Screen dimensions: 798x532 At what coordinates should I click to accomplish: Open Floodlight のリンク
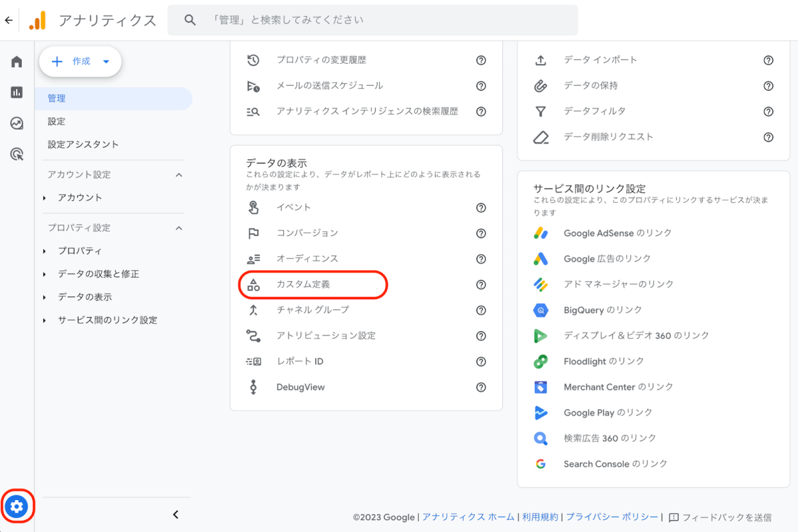[604, 361]
